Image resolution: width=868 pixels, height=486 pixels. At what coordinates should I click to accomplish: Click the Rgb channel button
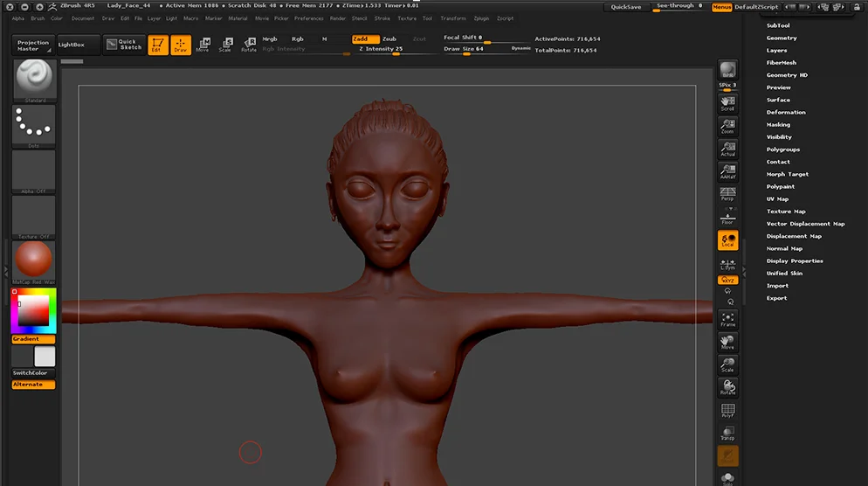[x=297, y=38]
